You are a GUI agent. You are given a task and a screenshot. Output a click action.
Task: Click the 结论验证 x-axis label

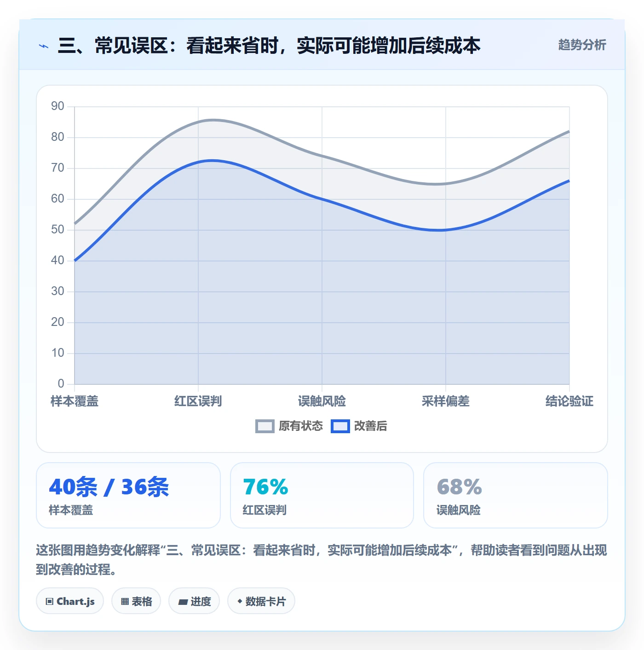569,401
